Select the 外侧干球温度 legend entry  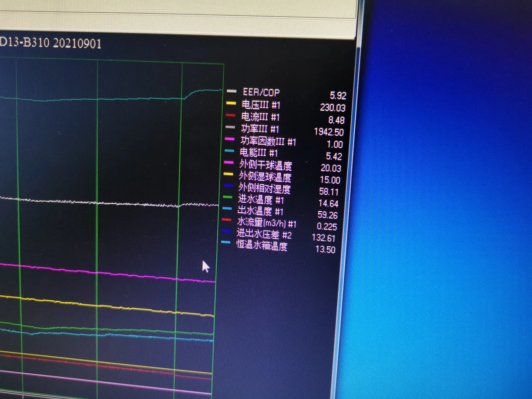pyautogui.click(x=265, y=165)
